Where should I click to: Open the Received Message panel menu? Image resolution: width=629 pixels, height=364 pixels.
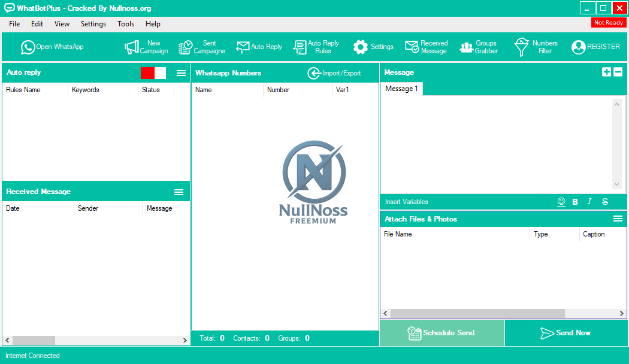click(x=179, y=192)
